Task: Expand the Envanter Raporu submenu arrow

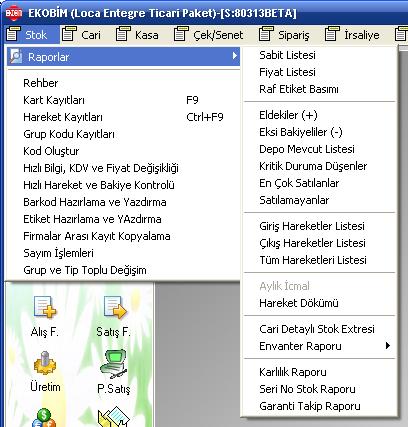Action: (x=388, y=346)
